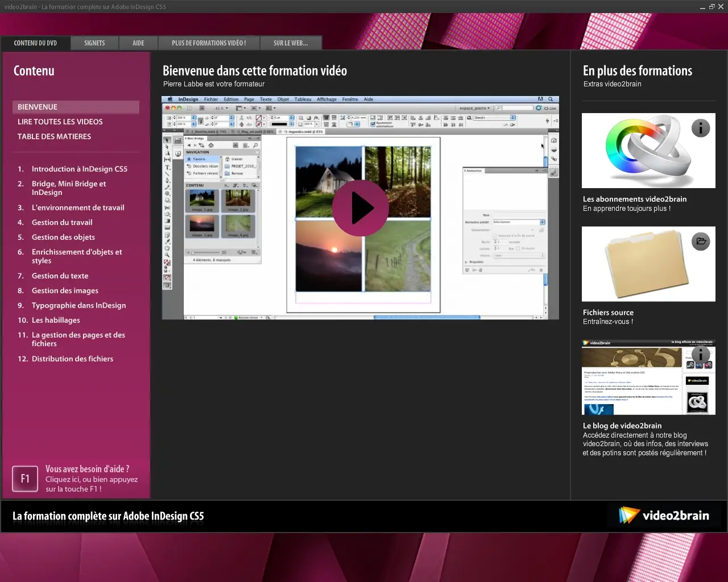Click the 'Contenu' sidebar heading
Viewport: 728px width, 582px height.
pos(34,70)
